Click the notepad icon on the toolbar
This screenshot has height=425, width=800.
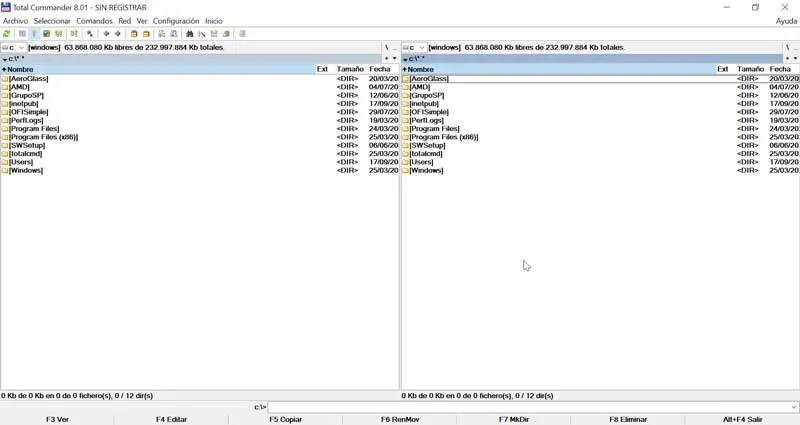pyautogui.click(x=242, y=34)
